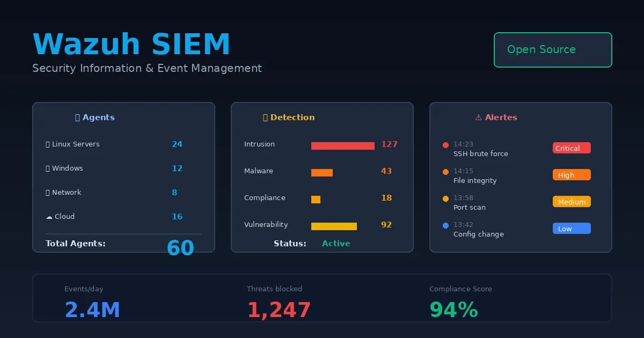
Task: Click the Windows agents icon
Action: coord(48,168)
